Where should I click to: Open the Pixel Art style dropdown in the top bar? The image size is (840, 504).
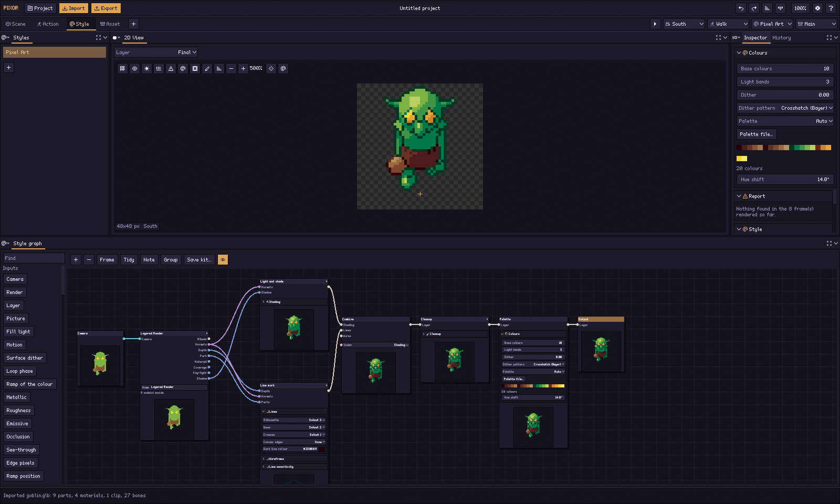[772, 24]
